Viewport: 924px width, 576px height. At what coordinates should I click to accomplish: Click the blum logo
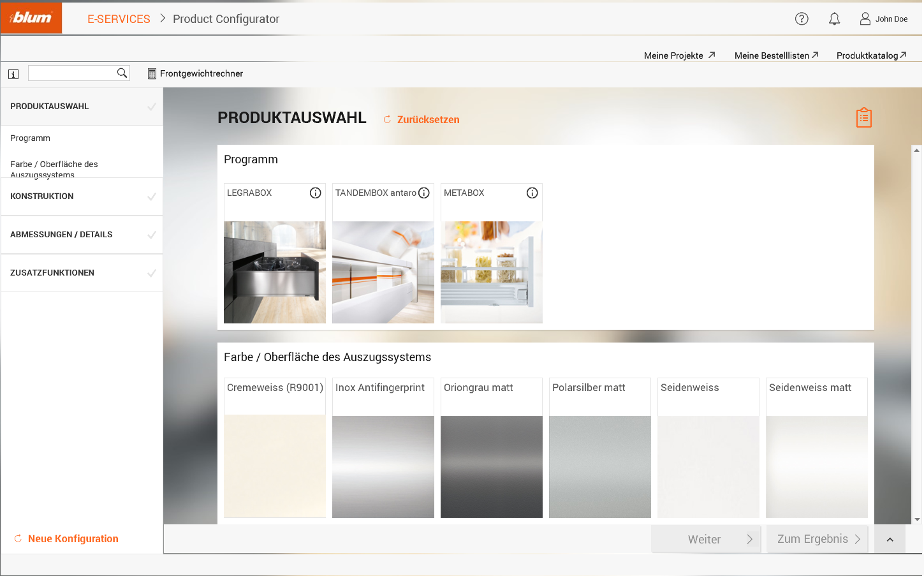31,18
